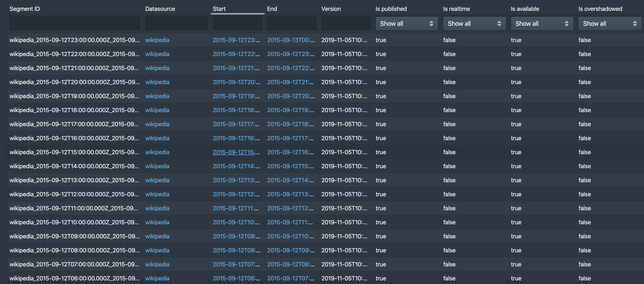Click the Version column header

(x=331, y=9)
